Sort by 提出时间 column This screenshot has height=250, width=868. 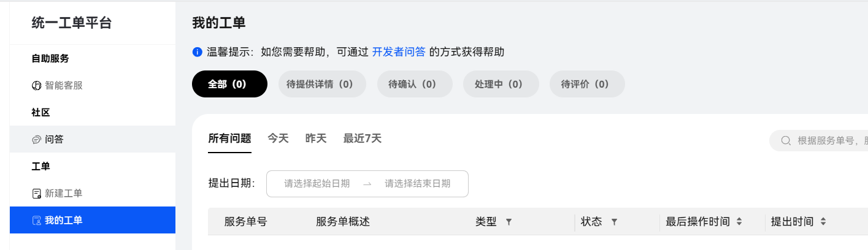pos(823,222)
